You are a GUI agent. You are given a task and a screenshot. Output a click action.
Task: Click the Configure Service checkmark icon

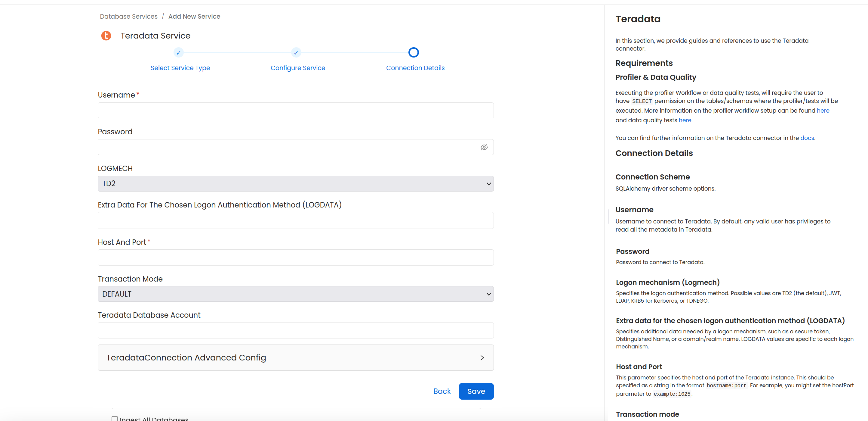pos(296,52)
